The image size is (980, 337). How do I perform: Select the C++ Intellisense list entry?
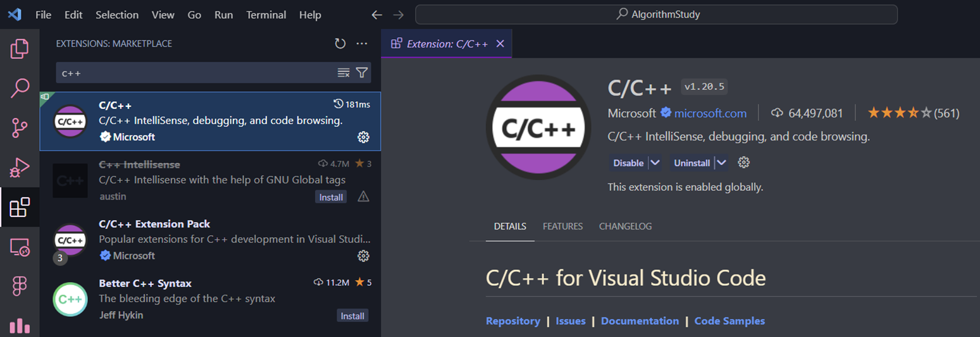(x=210, y=181)
